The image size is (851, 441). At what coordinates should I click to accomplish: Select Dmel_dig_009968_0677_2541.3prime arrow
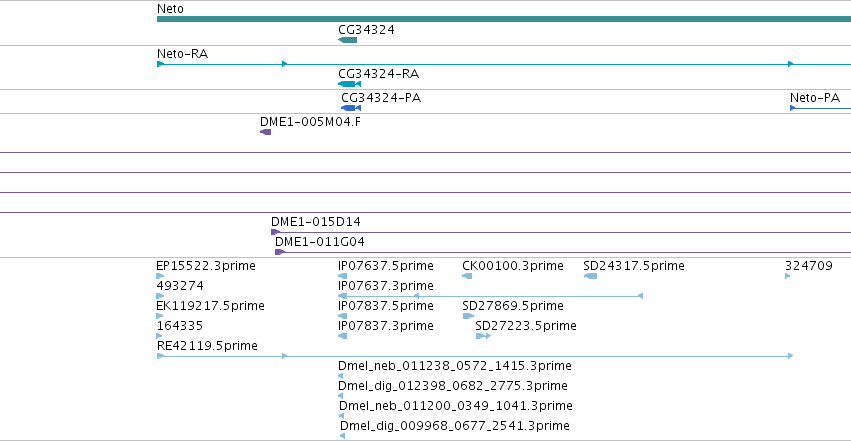tap(342, 436)
